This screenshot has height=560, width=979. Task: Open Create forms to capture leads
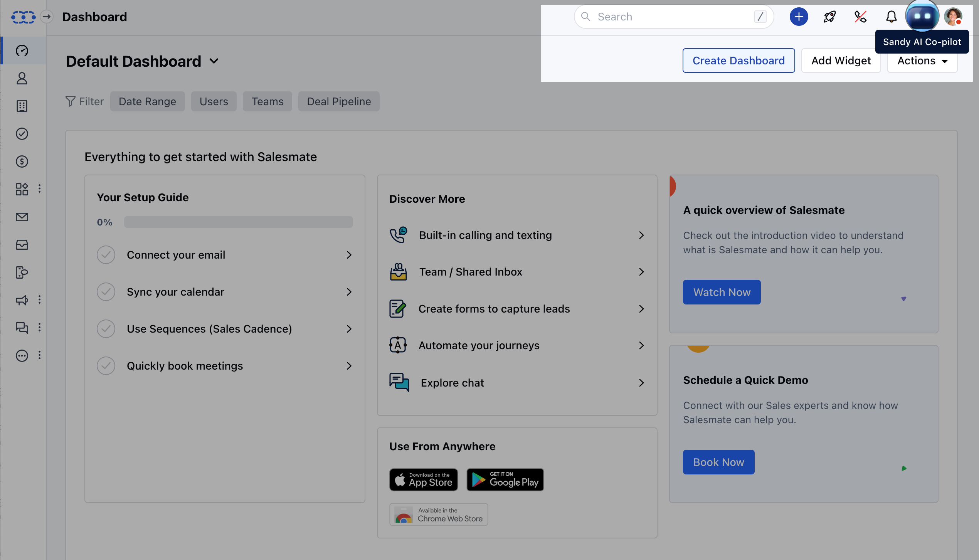[x=517, y=309]
